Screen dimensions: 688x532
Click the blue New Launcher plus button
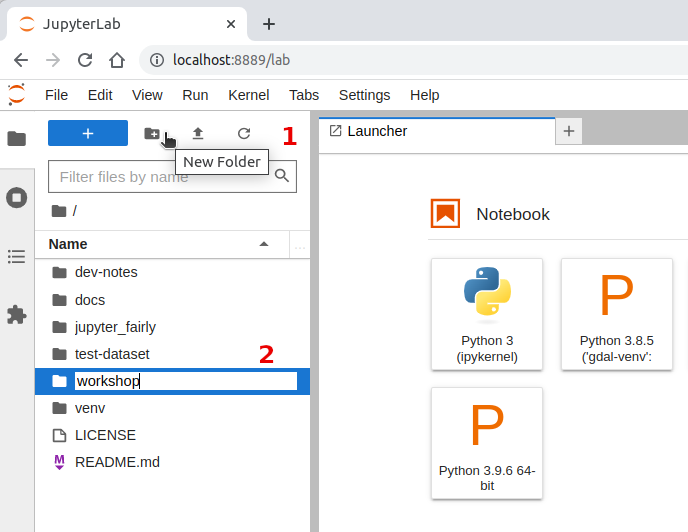[x=88, y=133]
